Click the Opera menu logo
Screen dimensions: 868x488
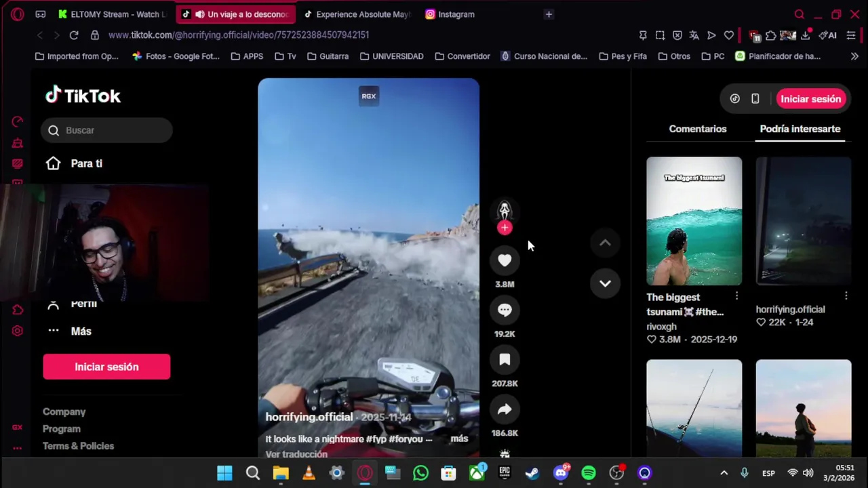tap(18, 14)
